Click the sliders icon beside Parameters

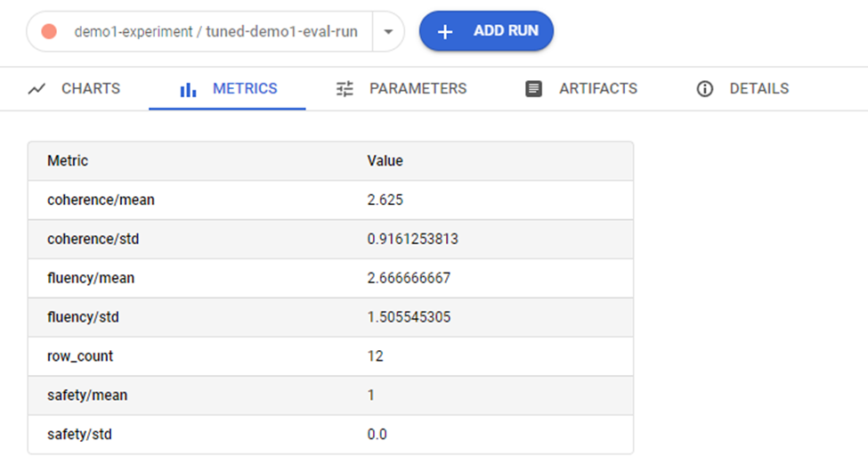(345, 88)
